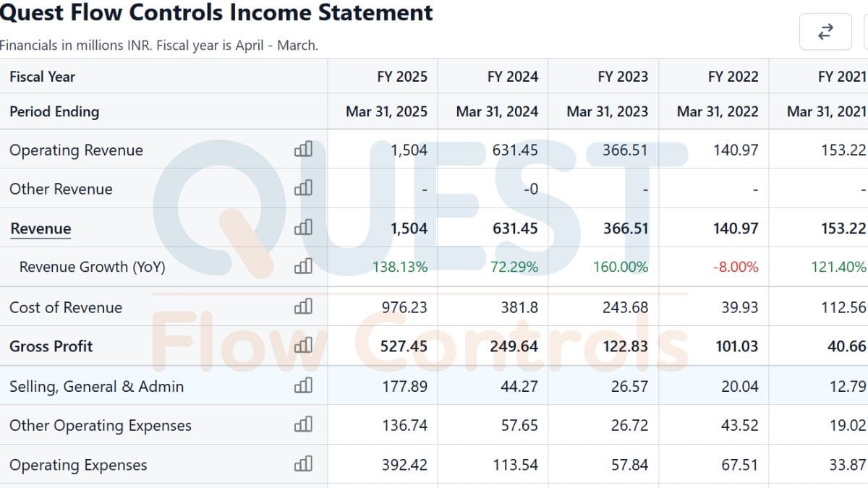Show bar chart for Revenue row
868x488 pixels.
303,228
